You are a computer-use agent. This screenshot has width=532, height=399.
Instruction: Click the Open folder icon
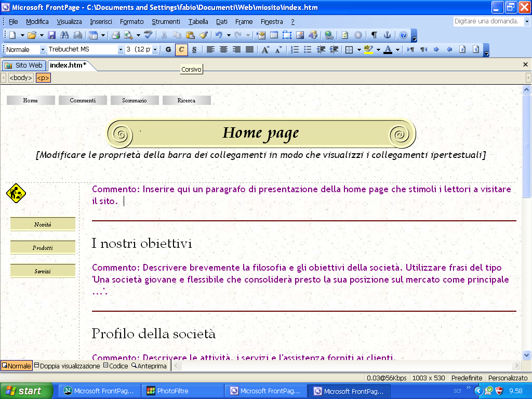click(32, 35)
